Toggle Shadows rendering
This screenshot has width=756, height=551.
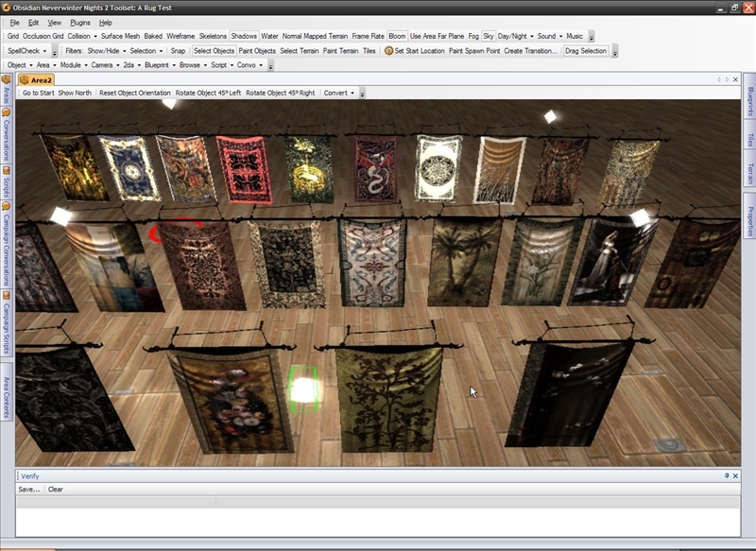pyautogui.click(x=244, y=36)
